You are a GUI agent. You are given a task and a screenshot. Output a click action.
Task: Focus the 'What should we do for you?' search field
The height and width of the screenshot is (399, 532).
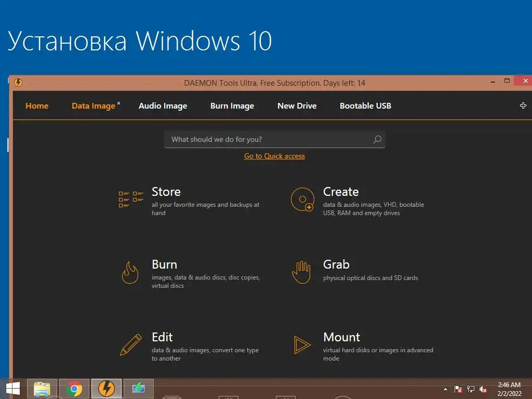(274, 139)
